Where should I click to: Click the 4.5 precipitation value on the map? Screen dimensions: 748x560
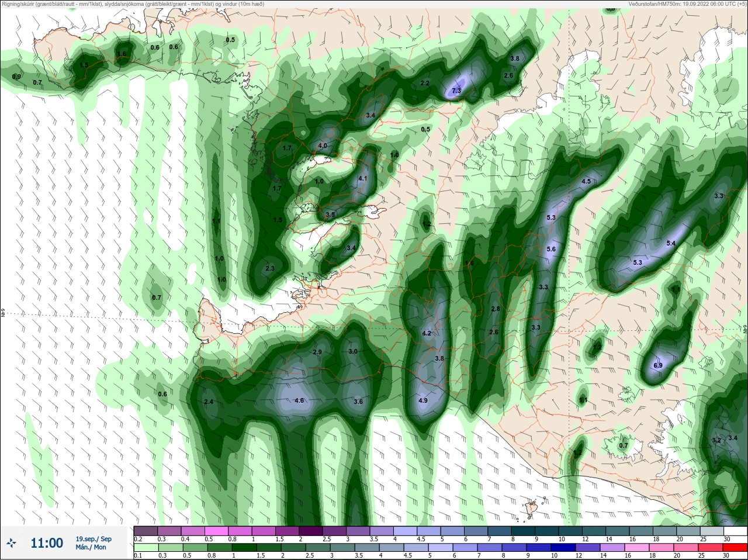coord(586,181)
